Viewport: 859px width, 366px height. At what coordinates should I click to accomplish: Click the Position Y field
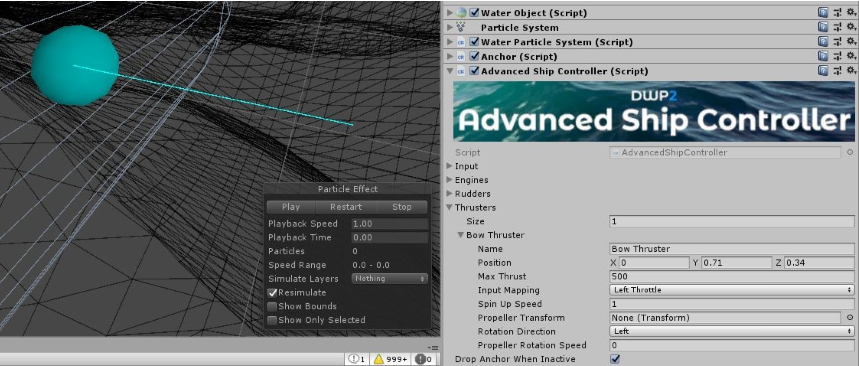[736, 262]
